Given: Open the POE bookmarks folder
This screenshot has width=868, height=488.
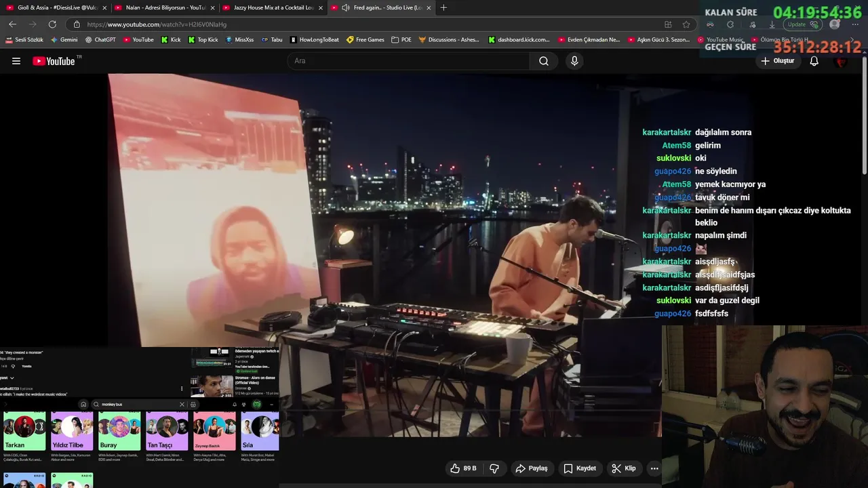Looking at the screenshot, I should (401, 40).
